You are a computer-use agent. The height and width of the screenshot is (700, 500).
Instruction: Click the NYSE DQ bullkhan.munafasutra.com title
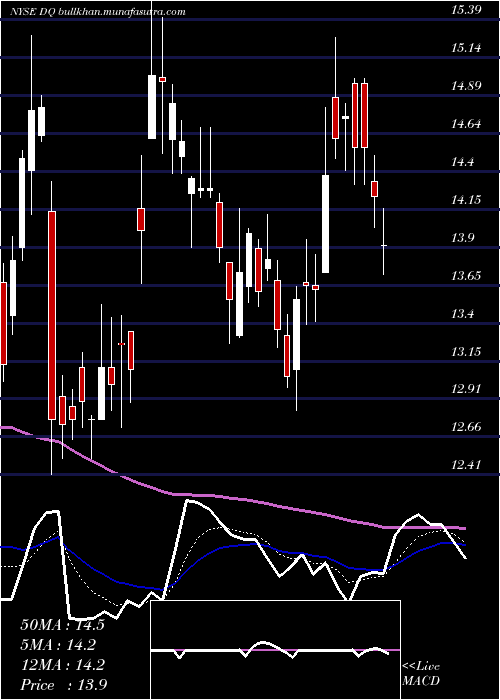coord(98,12)
